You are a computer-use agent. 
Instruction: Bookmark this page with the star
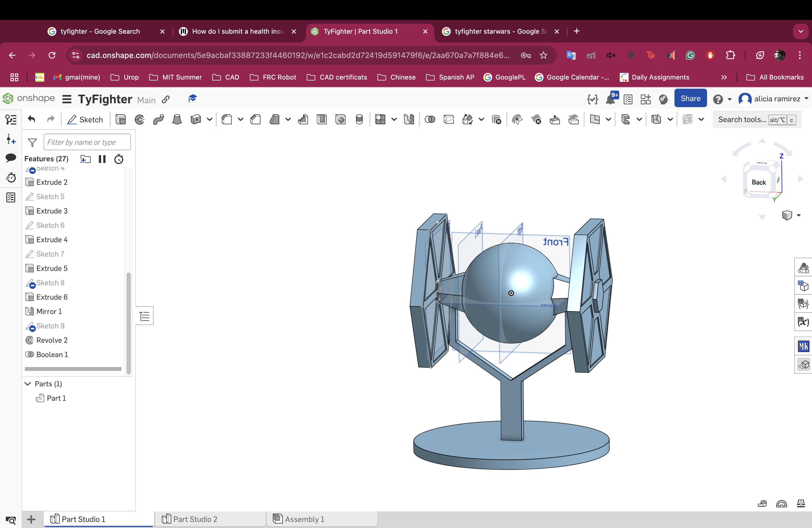[x=544, y=55]
